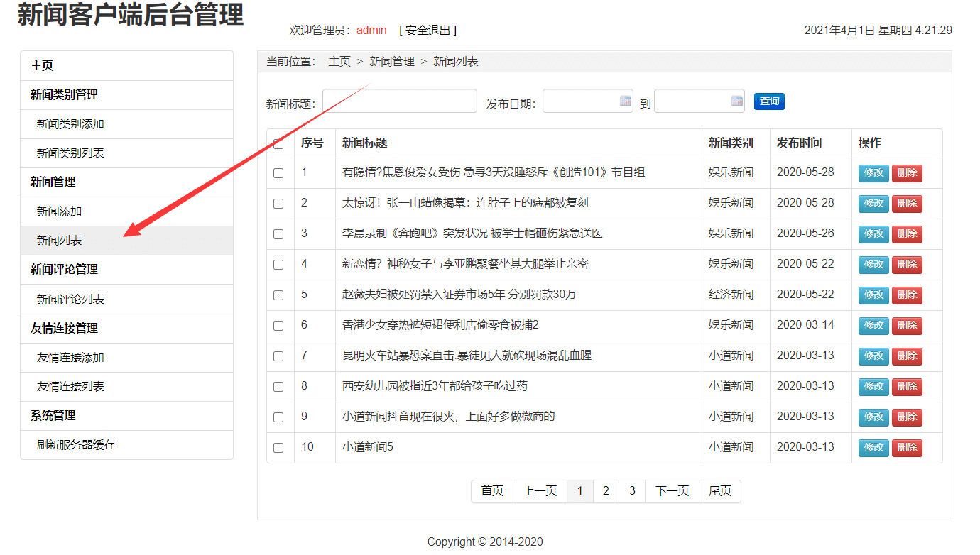The width and height of the screenshot is (980, 555).
Task: Delete the 小道新闻5 entry
Action: (907, 448)
